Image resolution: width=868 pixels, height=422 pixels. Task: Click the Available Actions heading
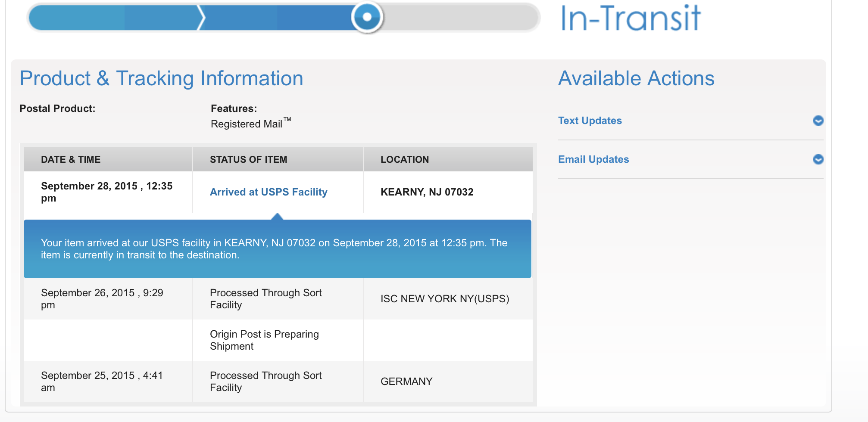636,79
